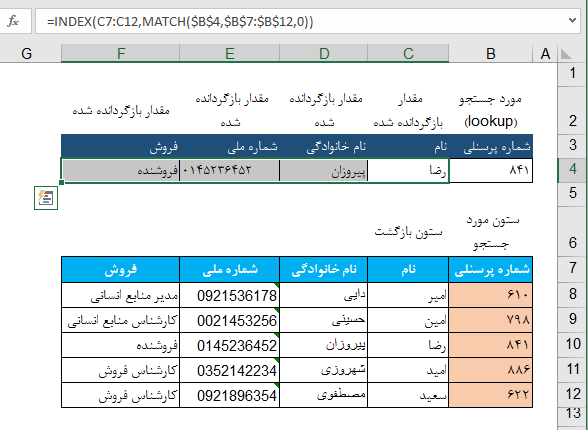Image resolution: width=588 pixels, height=430 pixels.
Task: Click dark header شماره ملی in row 3
Action: pos(230,146)
